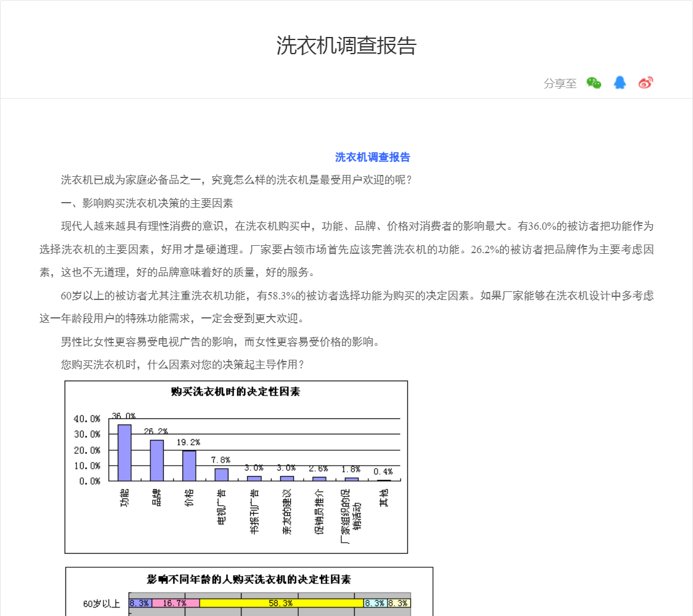This screenshot has height=616, width=693.
Task: Click the 功能 bar labeled 36.0%
Action: click(124, 453)
